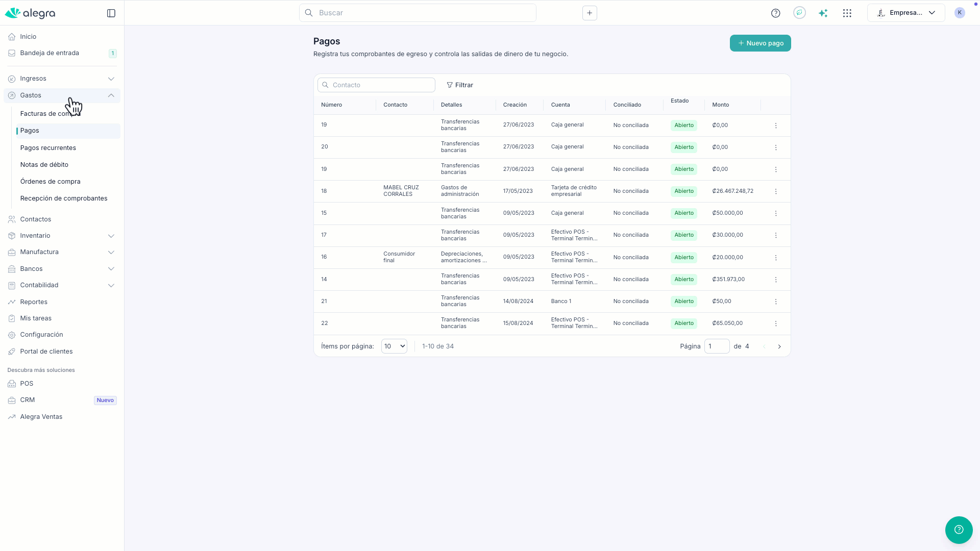Click the Inicio home icon
980x551 pixels.
[x=12, y=37]
